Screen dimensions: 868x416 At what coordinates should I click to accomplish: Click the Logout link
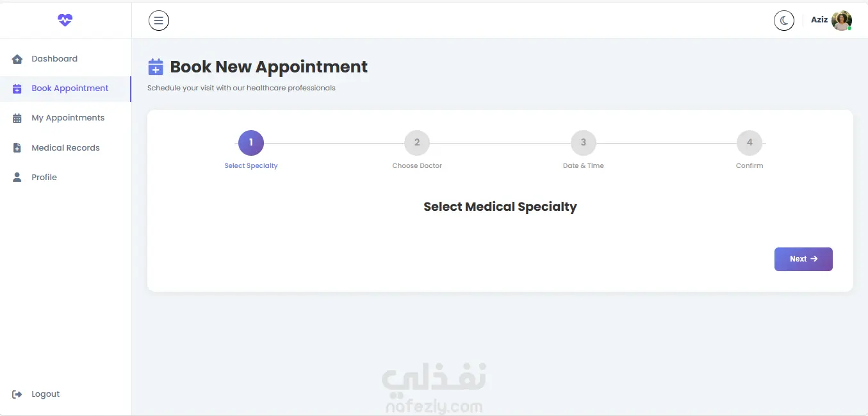(45, 394)
